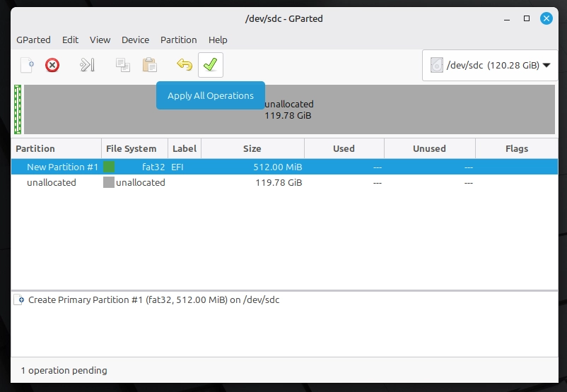Open the Device menu
The width and height of the screenshot is (567, 392).
point(135,40)
